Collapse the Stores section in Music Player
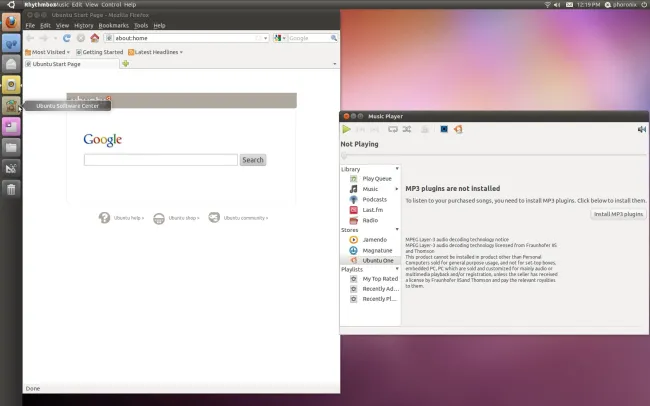Image resolution: width=650 pixels, height=406 pixels. tap(397, 229)
